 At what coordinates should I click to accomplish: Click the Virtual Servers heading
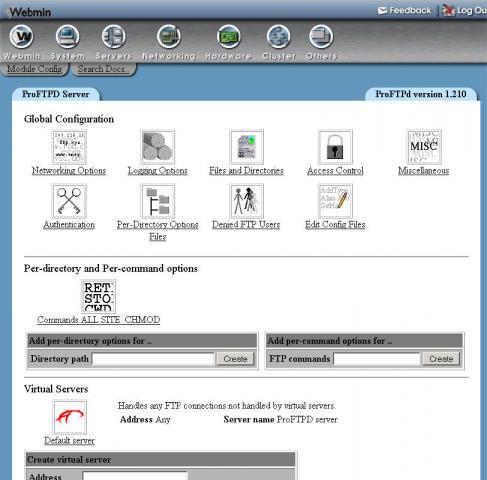(56, 389)
